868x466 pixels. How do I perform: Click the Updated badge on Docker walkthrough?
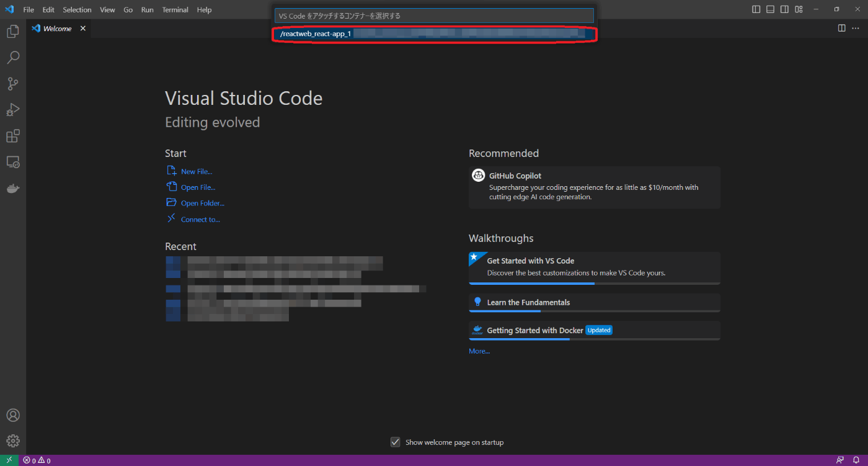(x=599, y=330)
